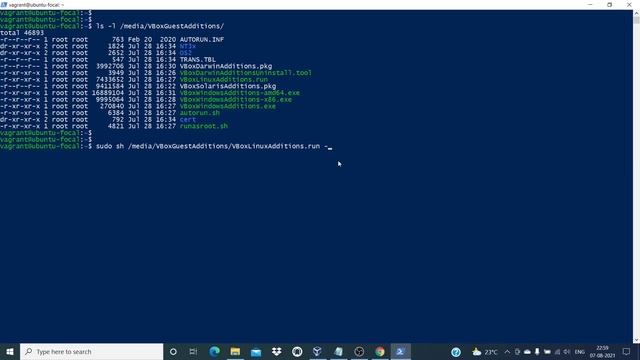Open network signal tray icon

[x=557, y=352]
